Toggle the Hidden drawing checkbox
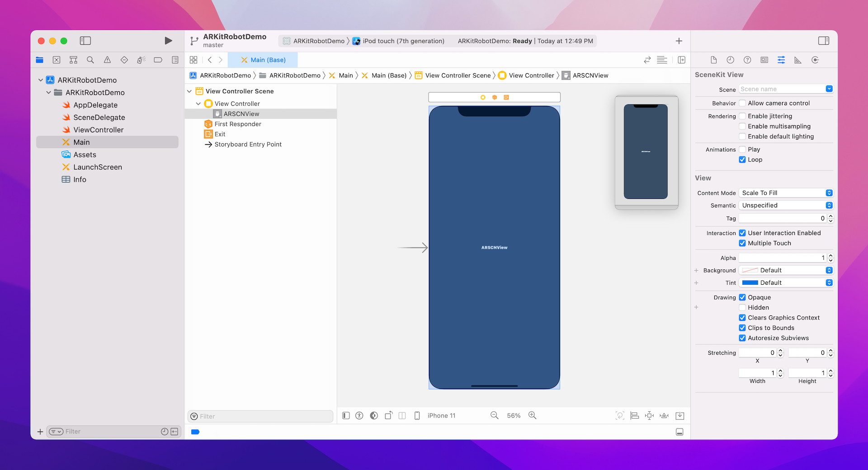868x470 pixels. tap(742, 307)
